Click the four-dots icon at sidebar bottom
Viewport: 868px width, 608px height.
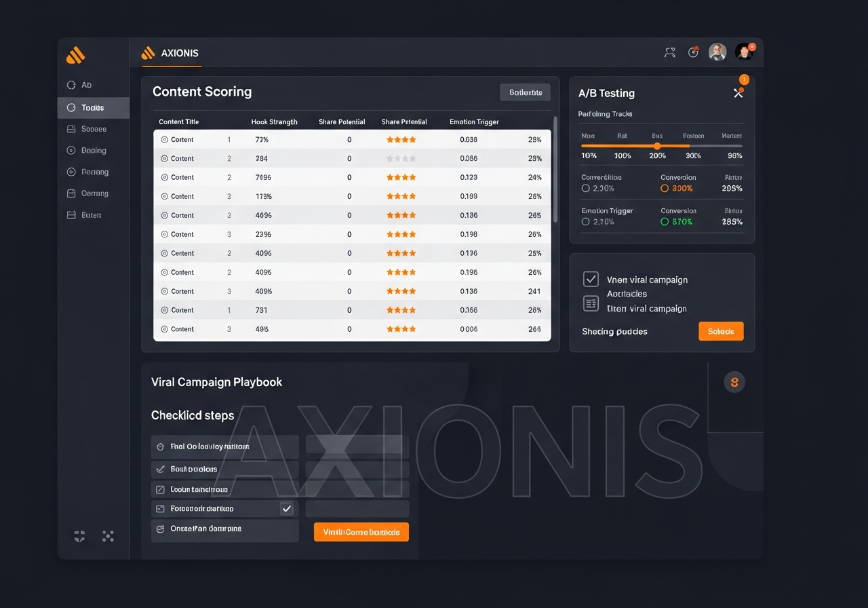pyautogui.click(x=108, y=536)
